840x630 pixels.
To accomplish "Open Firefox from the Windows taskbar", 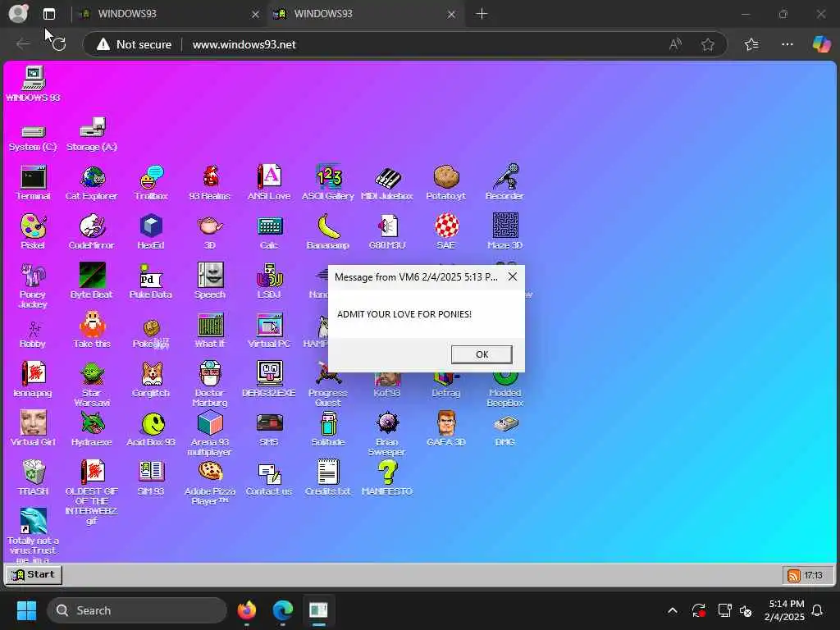I will (247, 610).
